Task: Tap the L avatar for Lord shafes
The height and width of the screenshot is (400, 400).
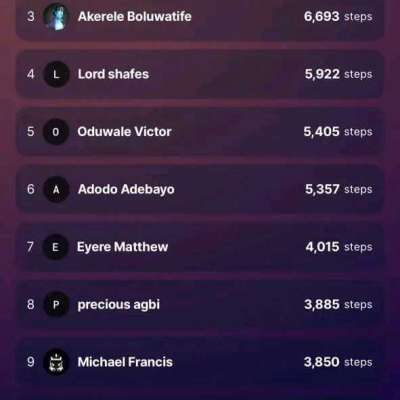Action: point(56,74)
